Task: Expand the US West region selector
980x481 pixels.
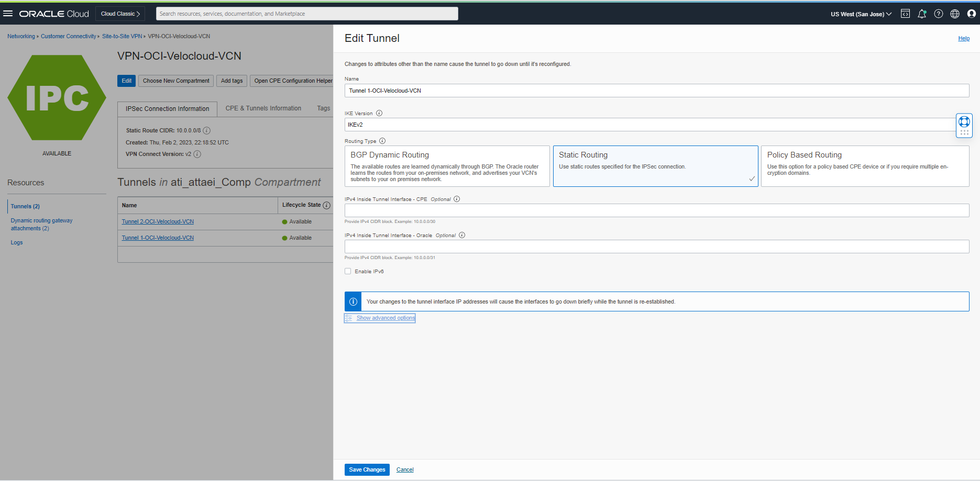Action: (861, 14)
